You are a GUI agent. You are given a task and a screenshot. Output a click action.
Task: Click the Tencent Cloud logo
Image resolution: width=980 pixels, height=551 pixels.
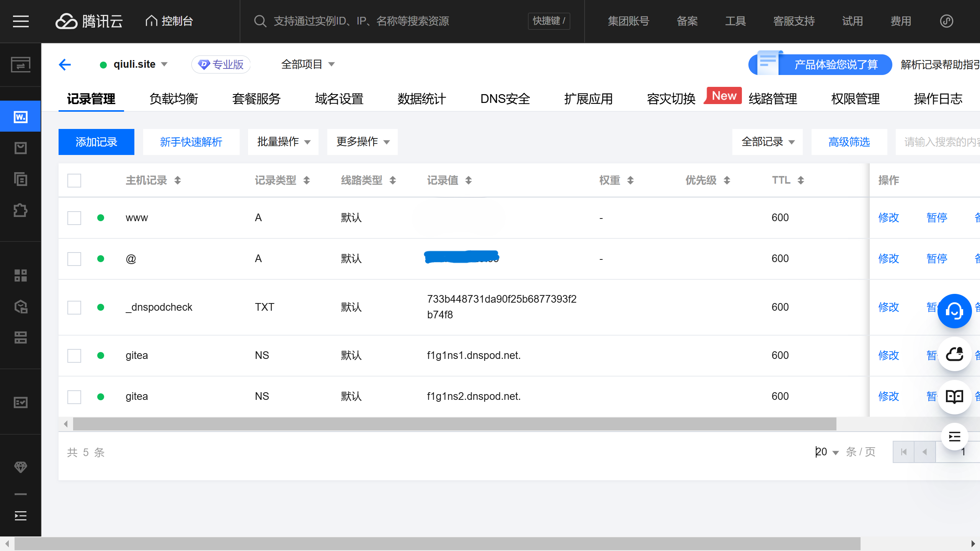point(89,21)
